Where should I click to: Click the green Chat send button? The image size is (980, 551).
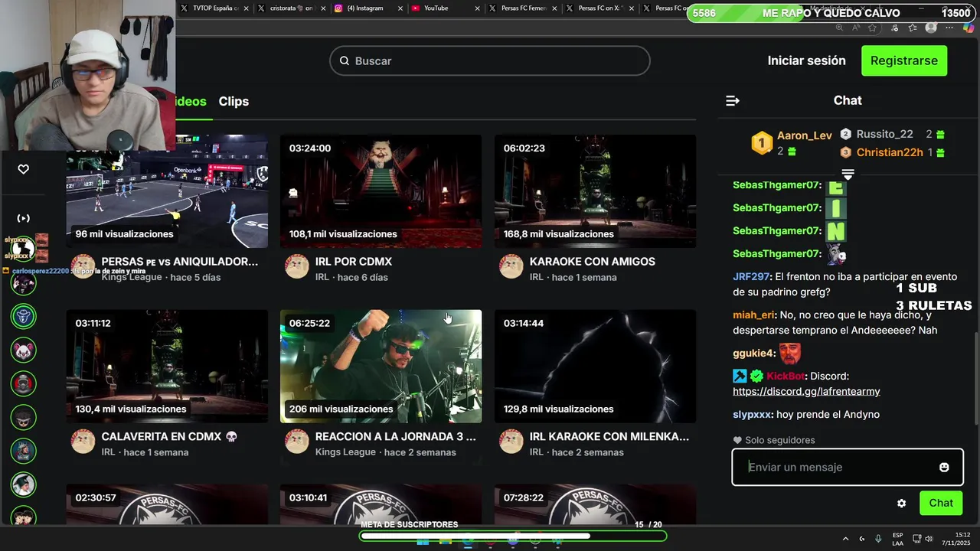941,503
